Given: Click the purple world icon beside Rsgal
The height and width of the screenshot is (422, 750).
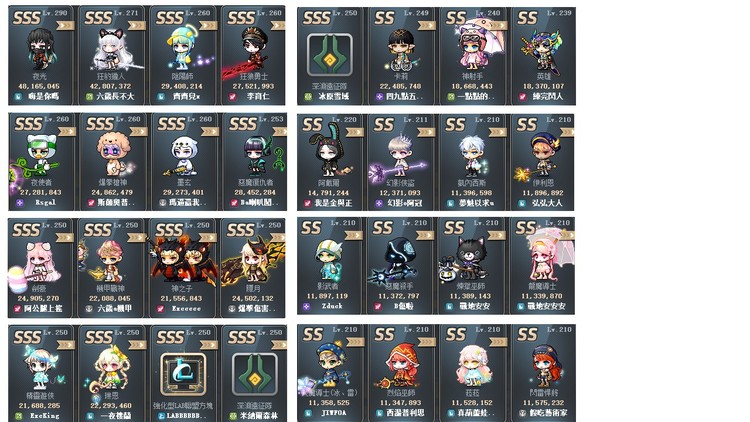Looking at the screenshot, I should [x=20, y=203].
